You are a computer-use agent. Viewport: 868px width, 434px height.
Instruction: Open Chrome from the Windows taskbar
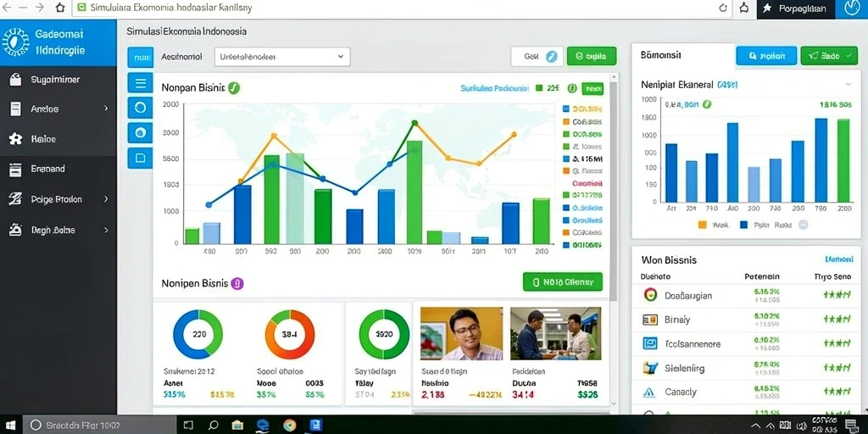pyautogui.click(x=289, y=426)
